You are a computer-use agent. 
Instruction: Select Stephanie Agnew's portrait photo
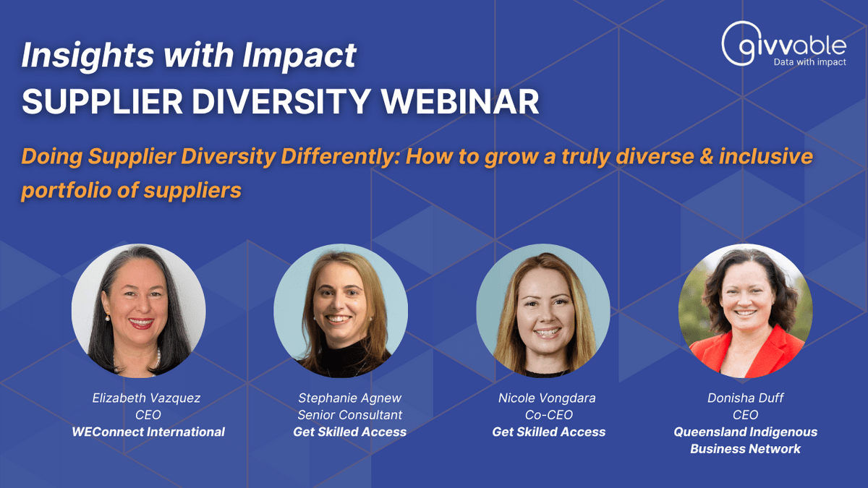coord(341,310)
